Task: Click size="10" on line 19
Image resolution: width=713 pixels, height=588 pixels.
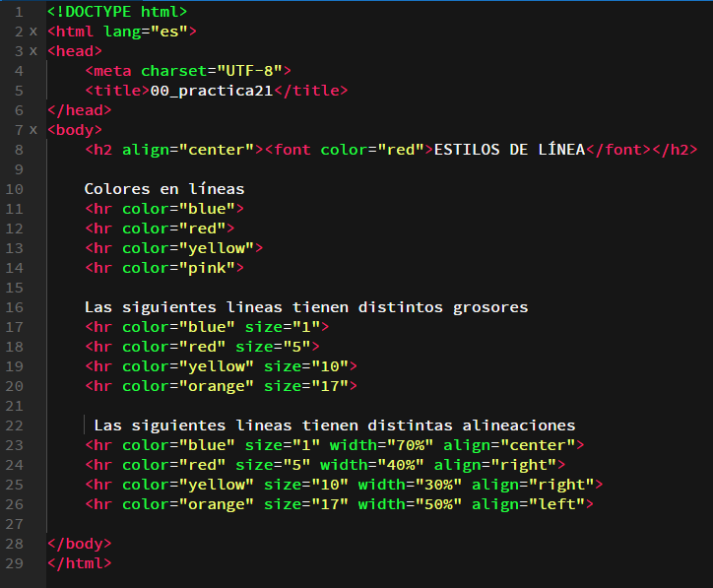Action: [x=306, y=366]
